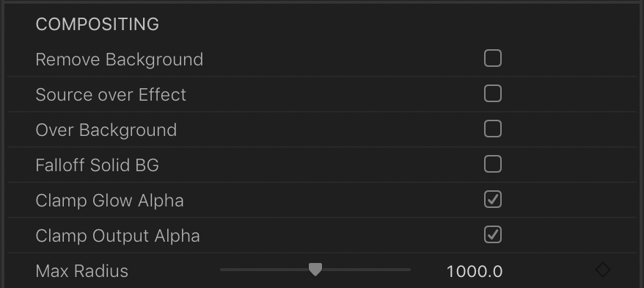Click the Max Radius track right of handle

coord(366,270)
